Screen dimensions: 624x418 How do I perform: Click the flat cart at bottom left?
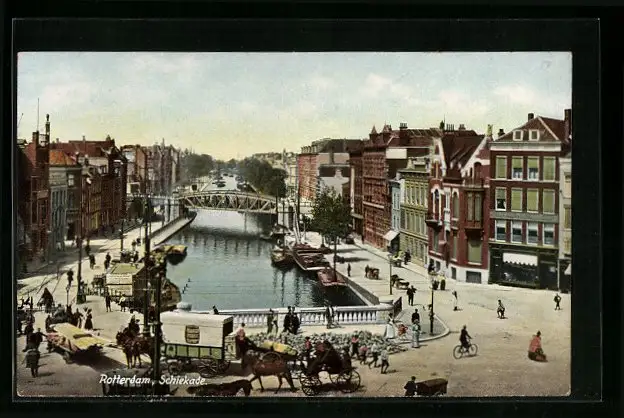click(x=77, y=340)
